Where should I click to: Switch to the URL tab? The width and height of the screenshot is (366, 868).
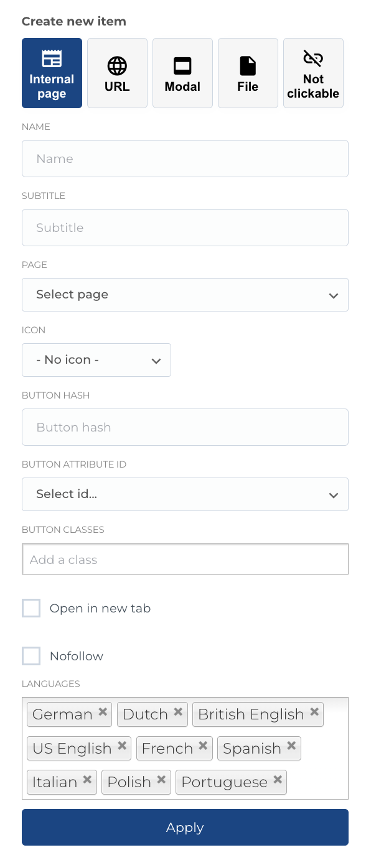click(x=117, y=73)
